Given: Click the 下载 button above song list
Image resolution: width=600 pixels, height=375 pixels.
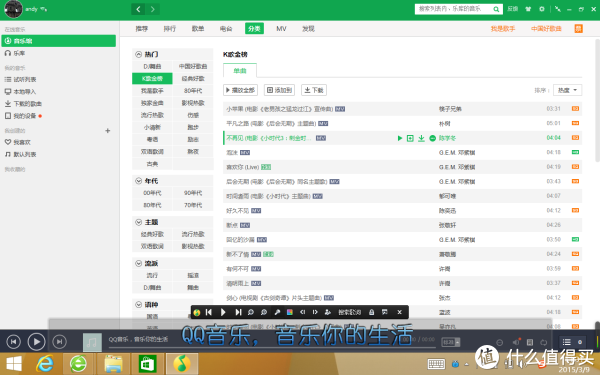Looking at the screenshot, I should point(314,90).
